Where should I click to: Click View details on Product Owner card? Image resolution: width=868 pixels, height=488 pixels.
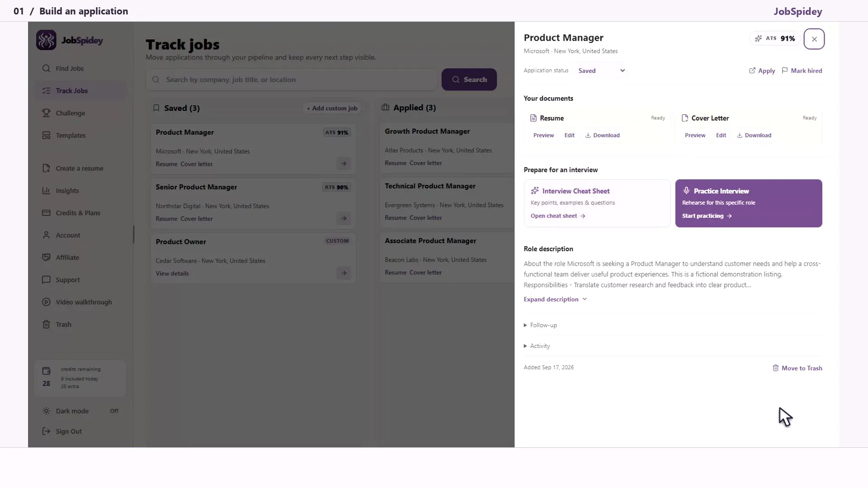(172, 273)
